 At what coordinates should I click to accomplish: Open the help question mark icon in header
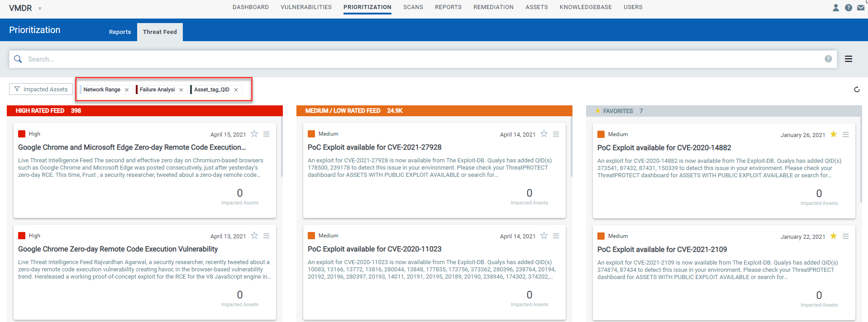(x=849, y=8)
